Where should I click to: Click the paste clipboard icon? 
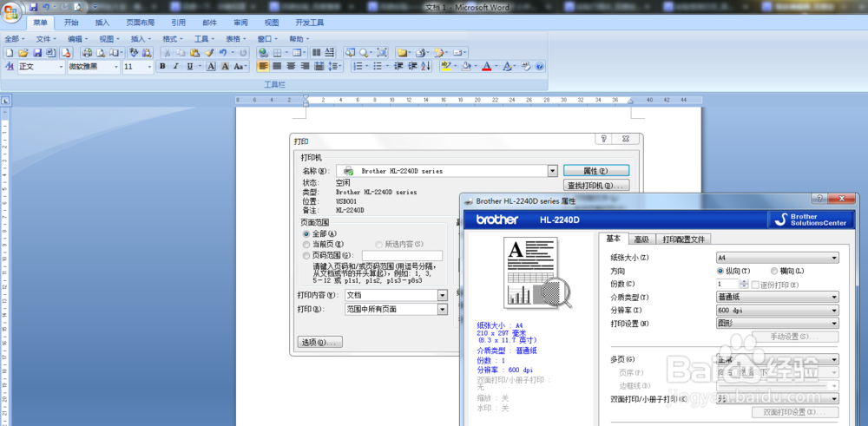pos(194,53)
